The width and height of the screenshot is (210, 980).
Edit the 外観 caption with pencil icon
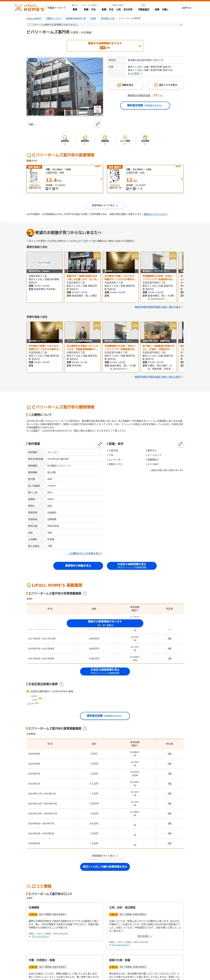coord(98,124)
